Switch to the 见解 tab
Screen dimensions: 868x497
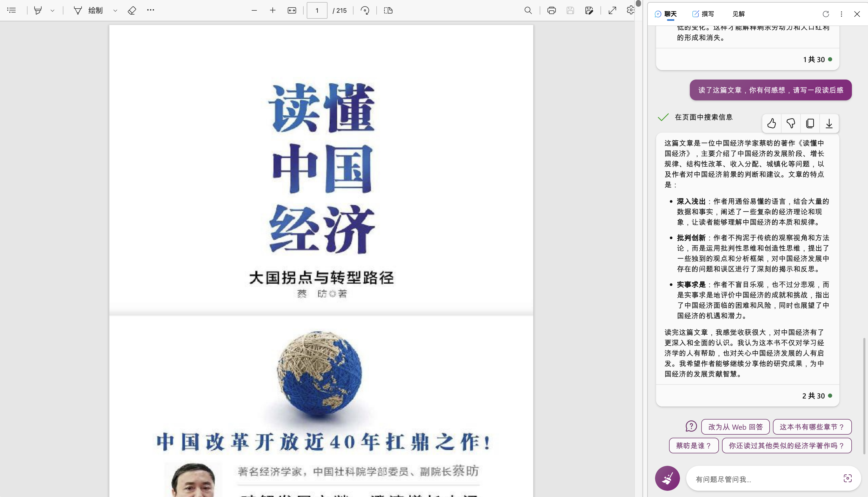pos(738,14)
